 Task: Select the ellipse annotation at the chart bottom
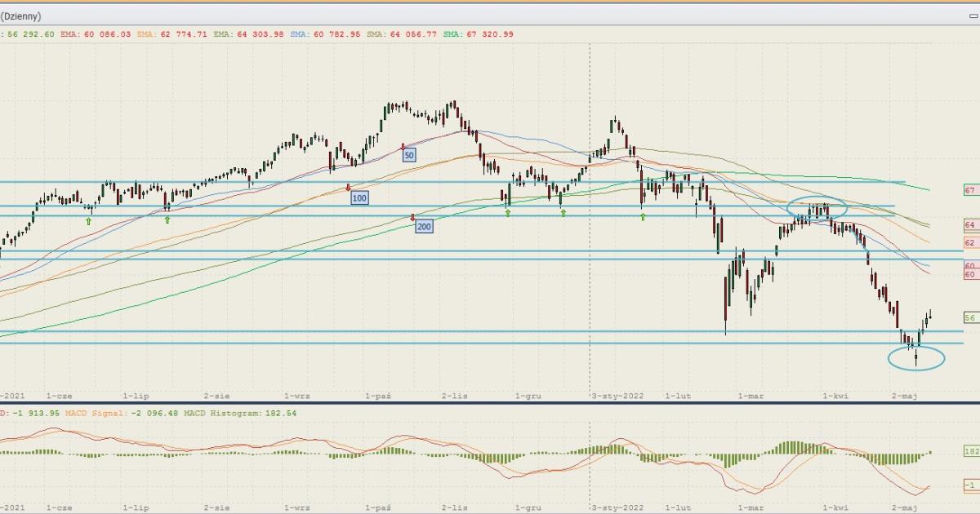(x=915, y=357)
